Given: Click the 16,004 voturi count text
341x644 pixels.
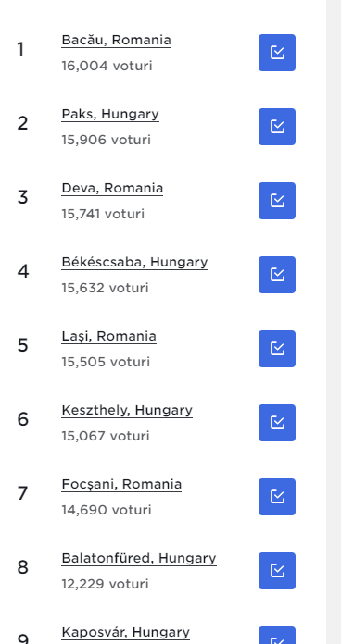Looking at the screenshot, I should [x=107, y=66].
